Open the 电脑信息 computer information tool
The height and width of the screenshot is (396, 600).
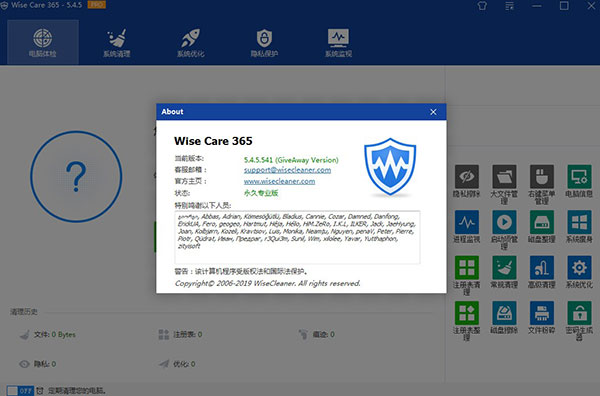(x=579, y=181)
